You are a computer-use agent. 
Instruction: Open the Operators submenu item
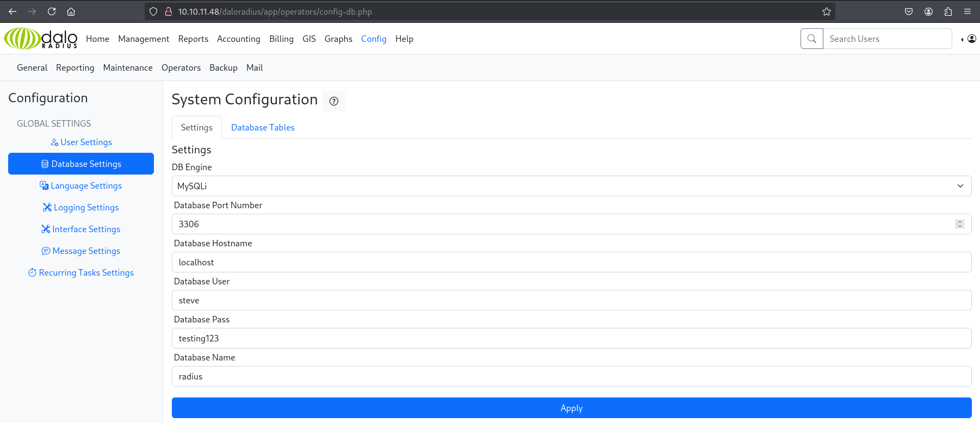point(181,67)
